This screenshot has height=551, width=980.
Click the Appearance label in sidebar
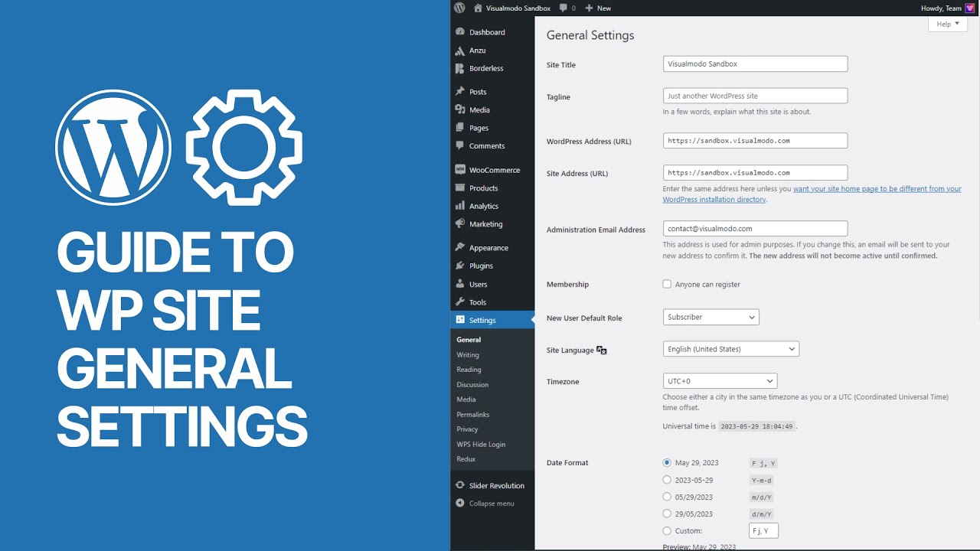488,248
